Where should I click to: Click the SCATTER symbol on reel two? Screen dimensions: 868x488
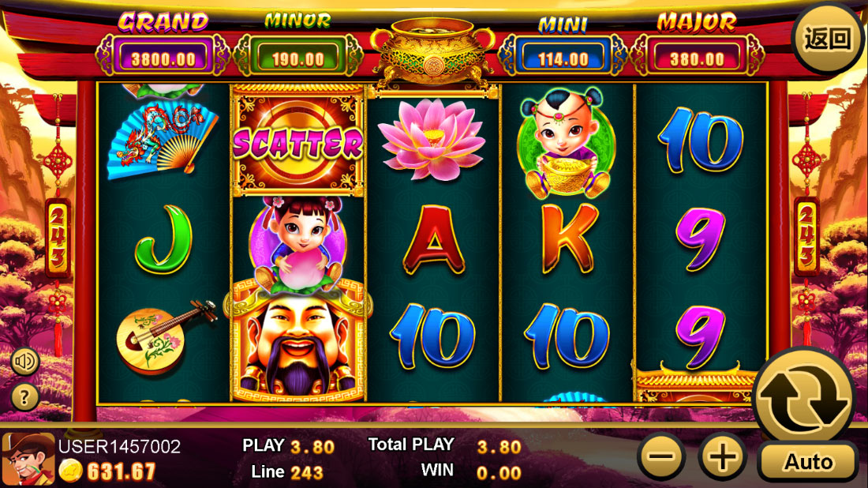coord(297,141)
